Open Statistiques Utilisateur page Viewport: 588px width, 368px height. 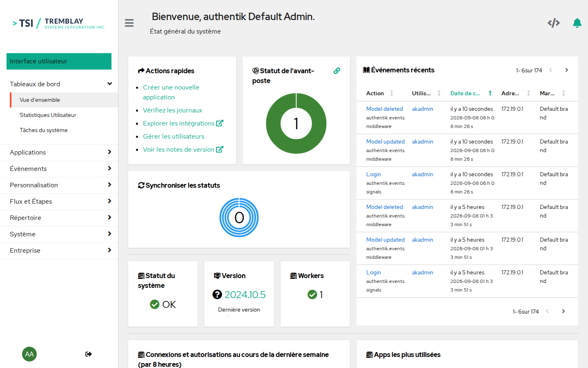coord(64,115)
